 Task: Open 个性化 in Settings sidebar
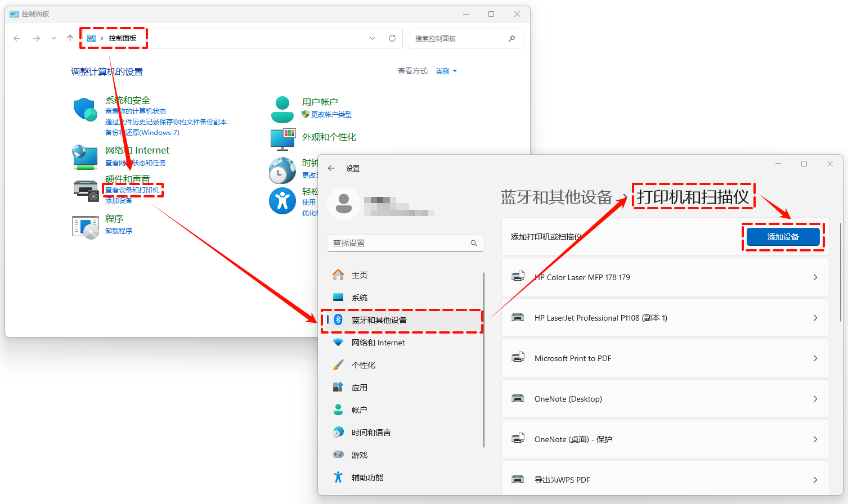(x=364, y=365)
